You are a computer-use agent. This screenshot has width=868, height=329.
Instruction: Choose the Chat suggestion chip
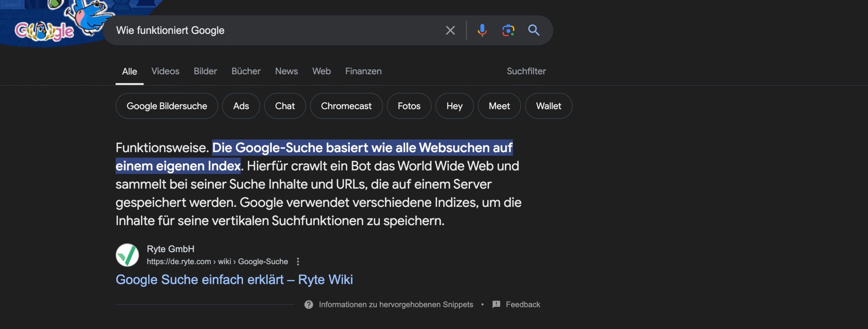(x=285, y=106)
